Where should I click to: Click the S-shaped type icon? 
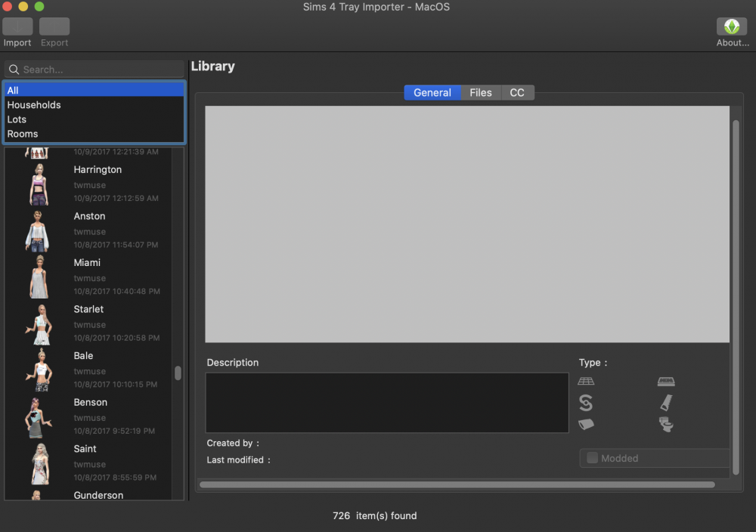click(x=586, y=402)
